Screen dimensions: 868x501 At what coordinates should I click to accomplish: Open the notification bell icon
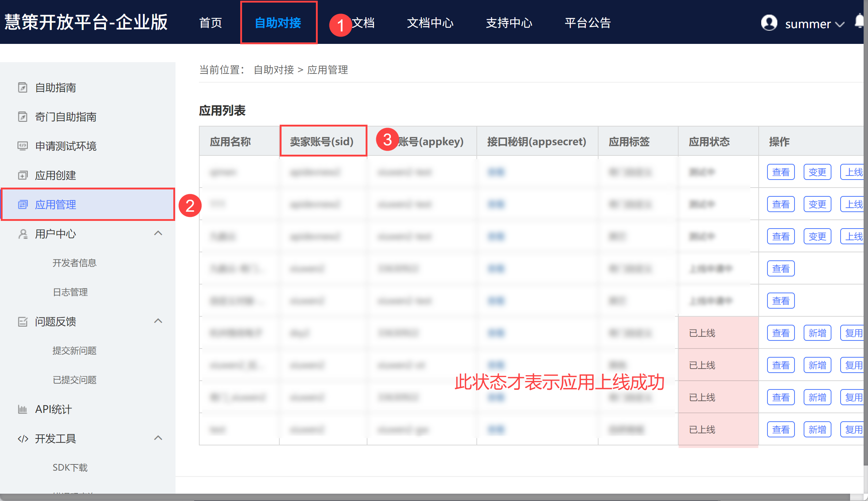click(860, 21)
